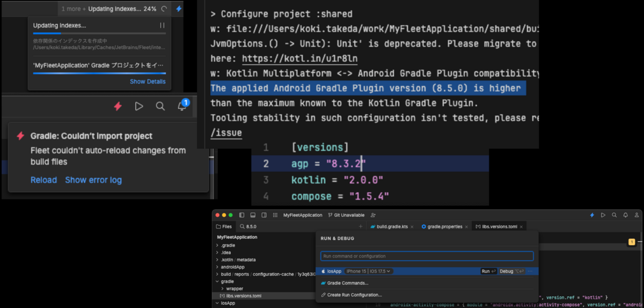The width and height of the screenshot is (644, 308).
Task: Toggle the bottom panel in the Fleet window
Action: (x=253, y=215)
